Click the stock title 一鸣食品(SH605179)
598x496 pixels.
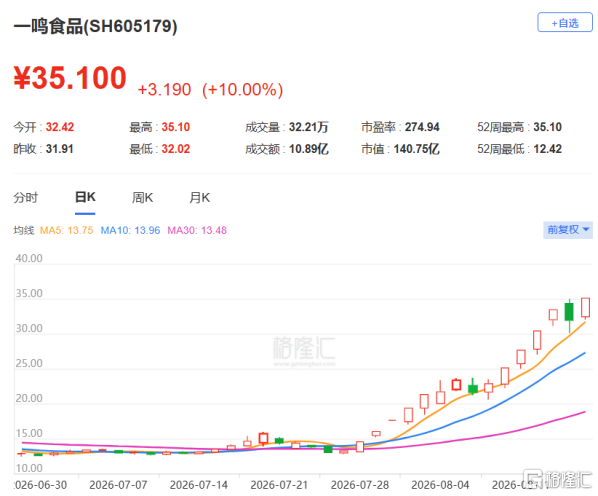pos(95,27)
